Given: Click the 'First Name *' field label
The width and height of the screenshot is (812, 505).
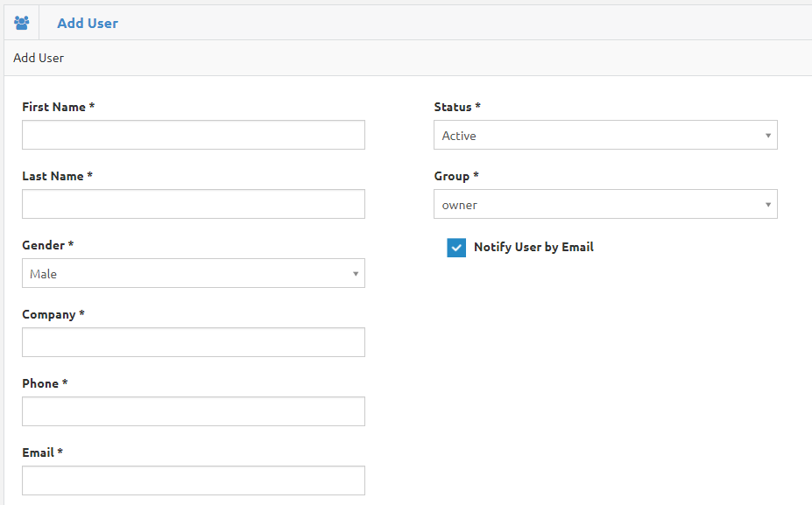Looking at the screenshot, I should (58, 107).
